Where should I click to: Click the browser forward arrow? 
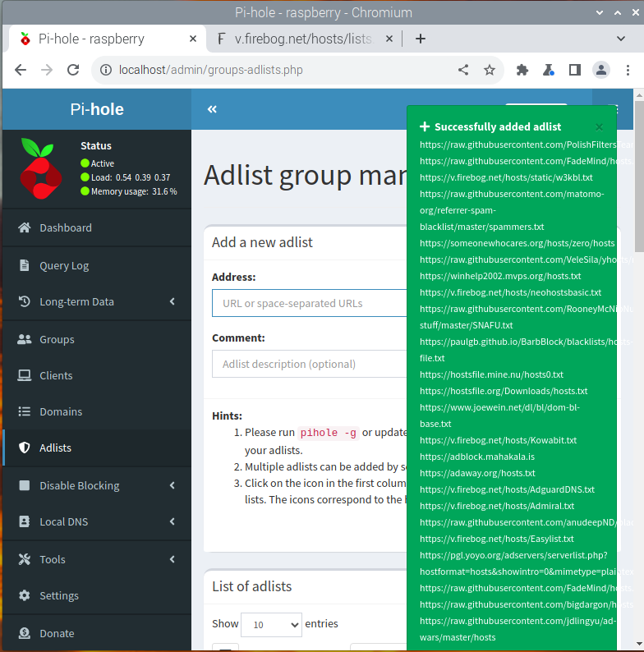click(x=47, y=70)
